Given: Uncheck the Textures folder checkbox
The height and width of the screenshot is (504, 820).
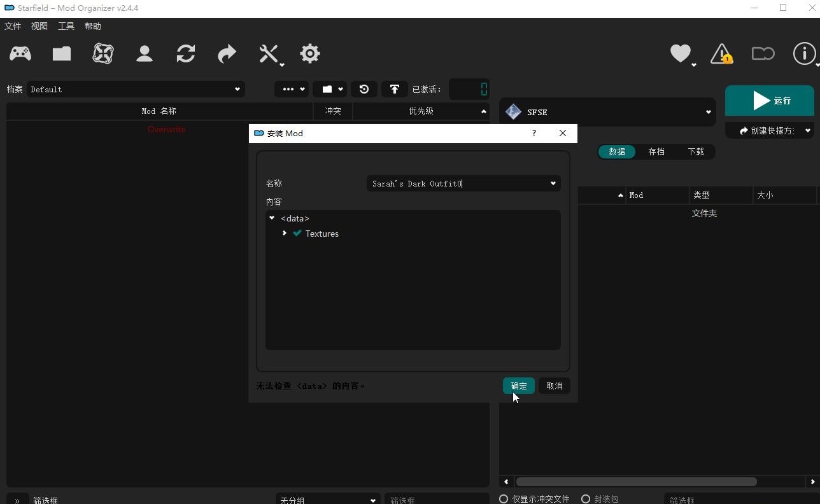Looking at the screenshot, I should (x=297, y=234).
